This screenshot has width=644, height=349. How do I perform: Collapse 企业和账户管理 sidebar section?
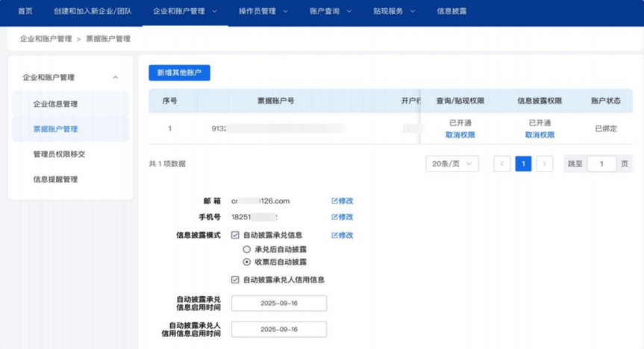(x=115, y=78)
